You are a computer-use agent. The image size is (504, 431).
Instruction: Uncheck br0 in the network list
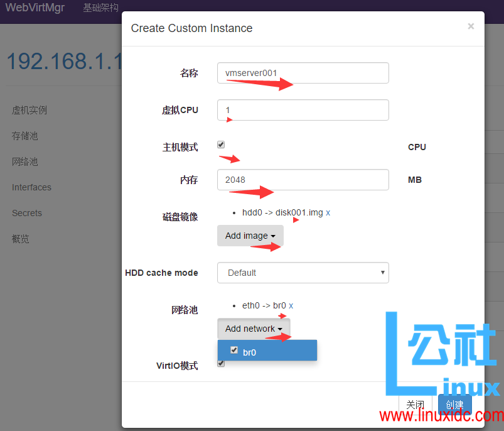coord(234,350)
